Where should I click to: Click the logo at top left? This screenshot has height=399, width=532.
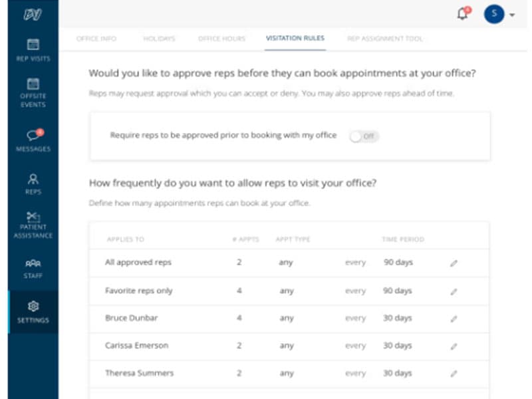click(x=33, y=14)
